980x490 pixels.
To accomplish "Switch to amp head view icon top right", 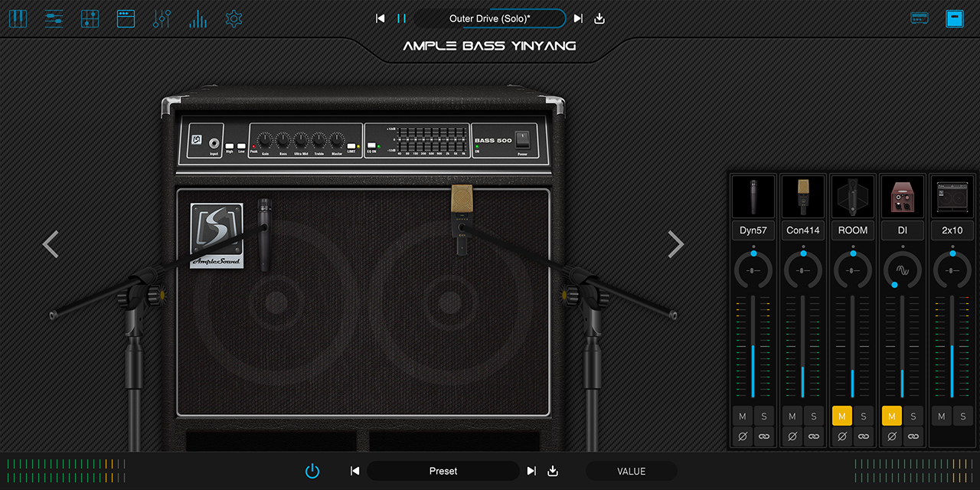I will tap(920, 18).
